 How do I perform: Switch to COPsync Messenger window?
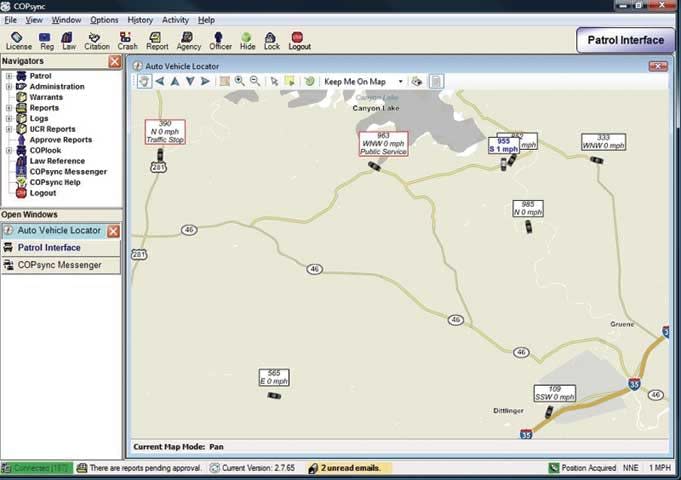click(59, 265)
